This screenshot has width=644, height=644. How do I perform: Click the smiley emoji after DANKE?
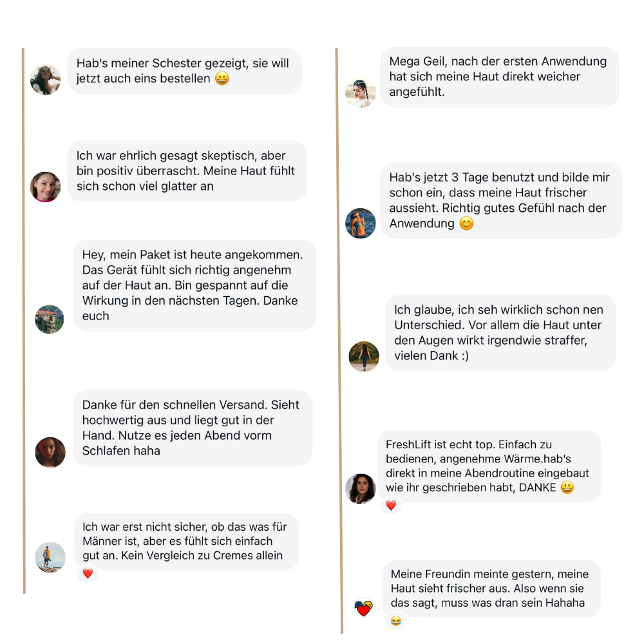pos(567,488)
